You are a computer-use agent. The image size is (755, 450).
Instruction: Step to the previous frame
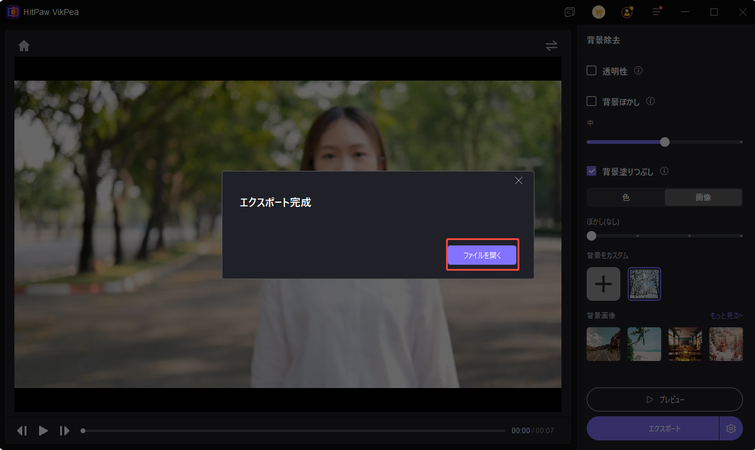coord(22,431)
